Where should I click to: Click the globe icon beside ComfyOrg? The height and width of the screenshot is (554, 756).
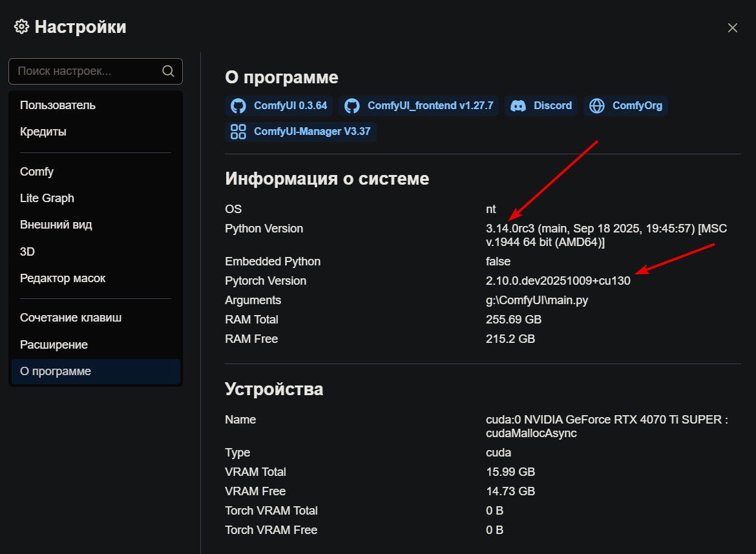[597, 105]
